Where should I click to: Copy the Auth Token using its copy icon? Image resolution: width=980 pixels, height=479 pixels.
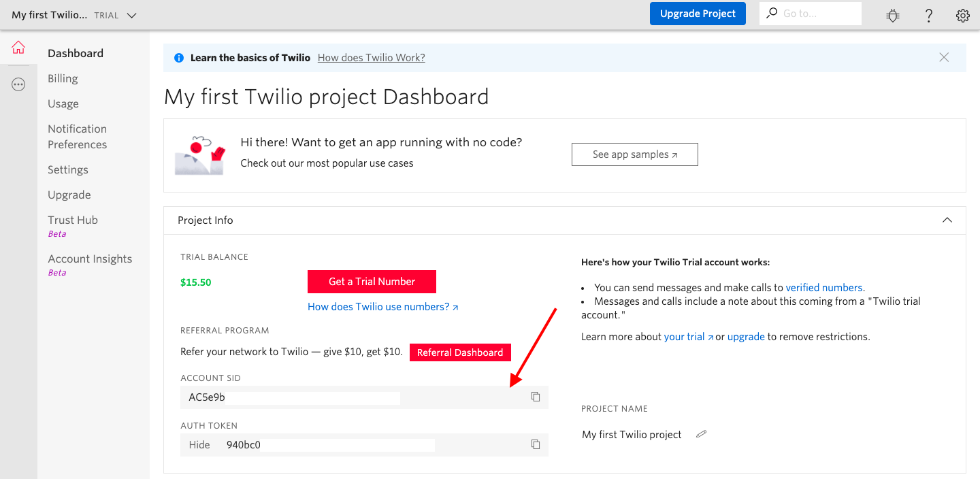[x=535, y=444]
